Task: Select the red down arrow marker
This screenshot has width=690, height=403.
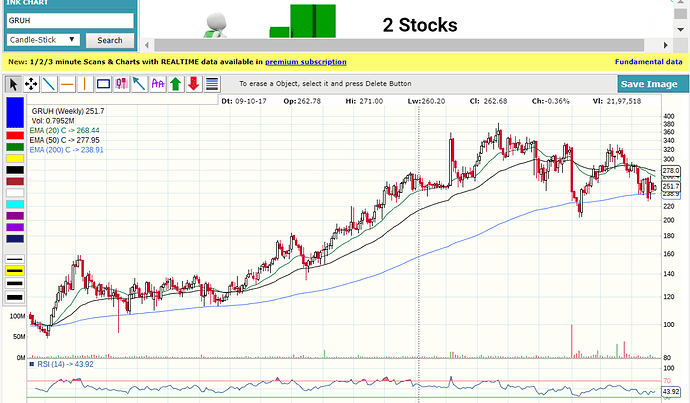Action: (193, 84)
